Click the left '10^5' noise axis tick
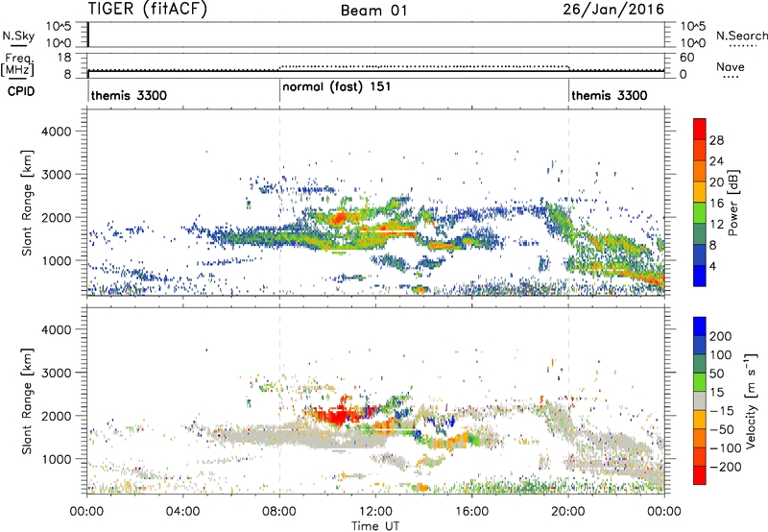768x532 pixels. (59, 26)
